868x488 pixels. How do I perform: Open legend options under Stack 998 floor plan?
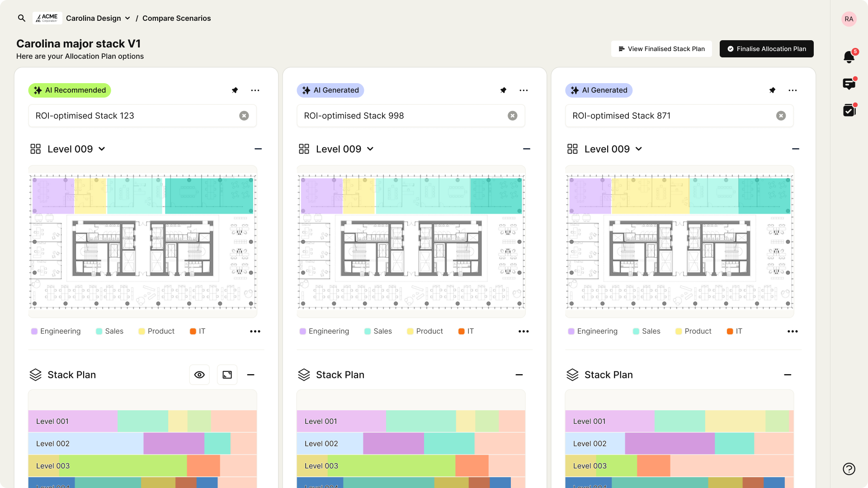(524, 331)
